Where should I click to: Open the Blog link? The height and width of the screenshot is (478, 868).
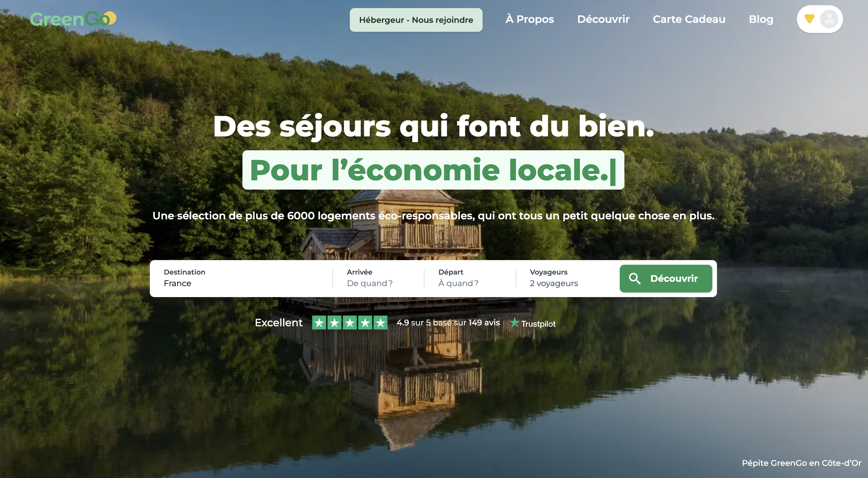(761, 19)
